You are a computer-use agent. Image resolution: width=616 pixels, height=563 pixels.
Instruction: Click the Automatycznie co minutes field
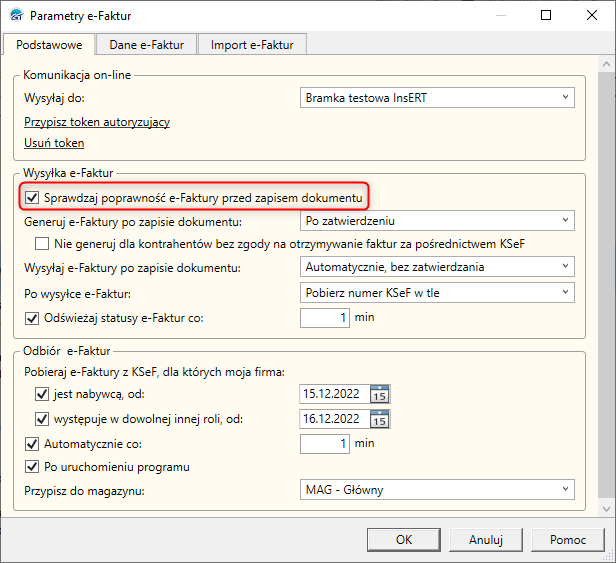point(325,442)
